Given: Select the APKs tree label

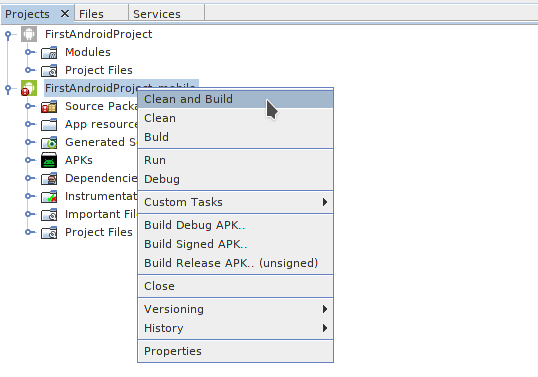Looking at the screenshot, I should 79,160.
